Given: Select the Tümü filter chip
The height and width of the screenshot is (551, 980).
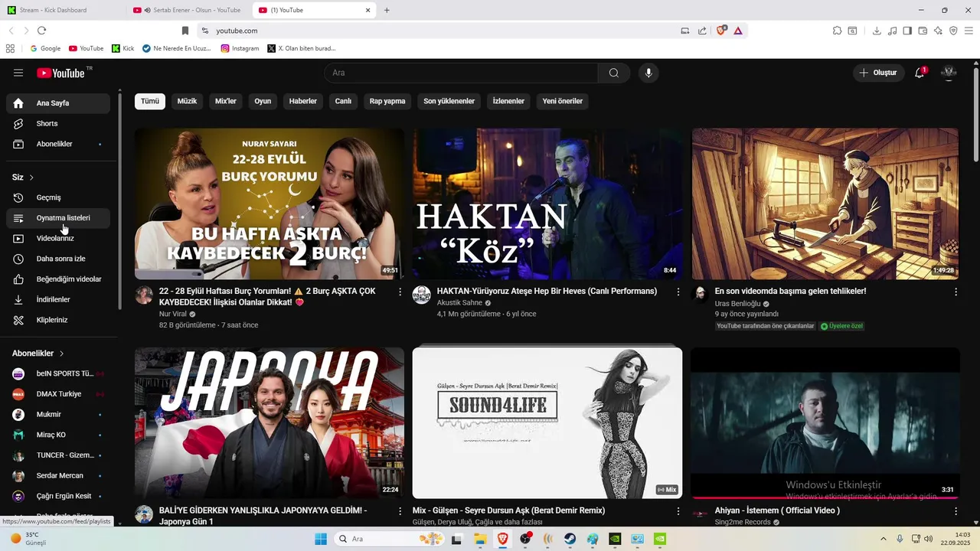Looking at the screenshot, I should 150,101.
